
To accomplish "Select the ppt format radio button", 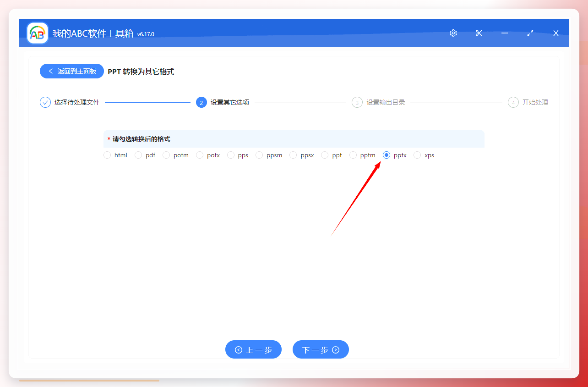I will tap(325, 155).
